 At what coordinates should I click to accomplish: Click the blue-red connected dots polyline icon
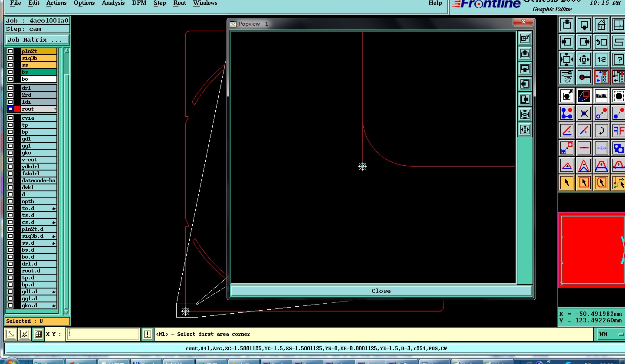click(567, 113)
